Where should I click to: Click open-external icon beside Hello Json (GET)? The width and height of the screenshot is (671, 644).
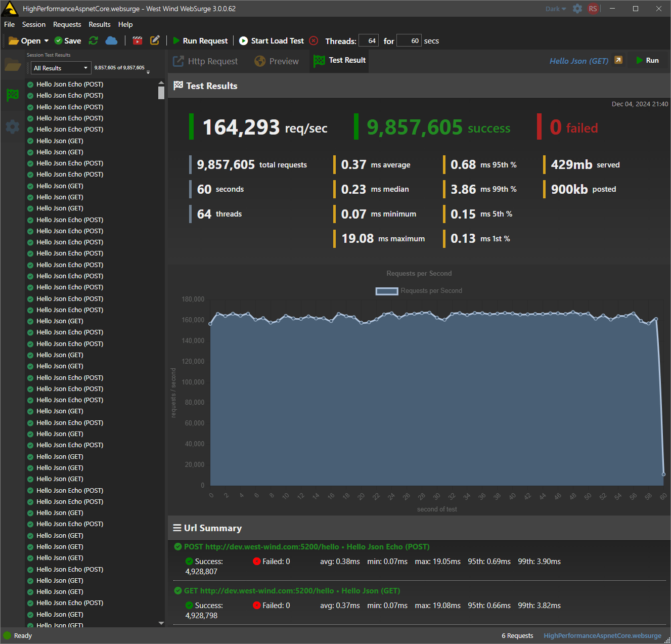click(x=618, y=60)
